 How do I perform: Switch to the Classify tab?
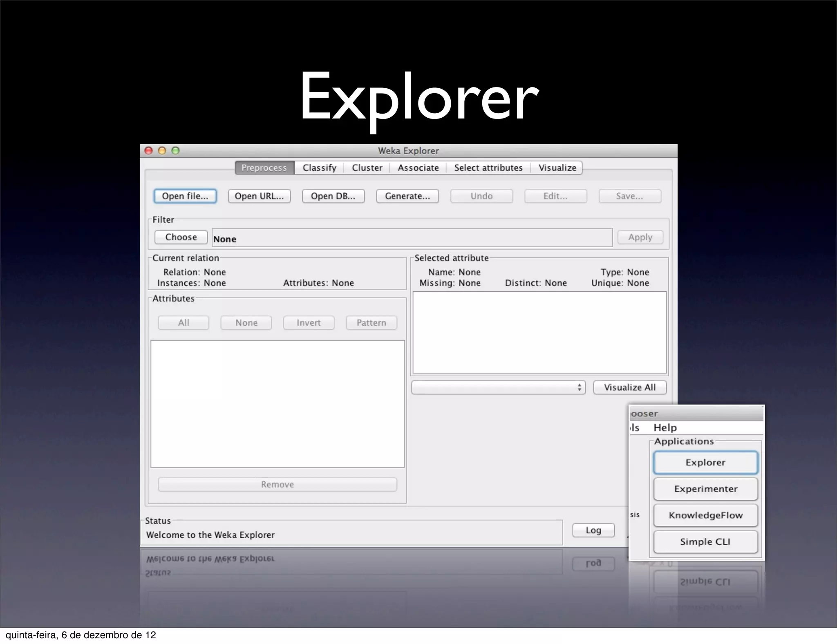pos(319,168)
